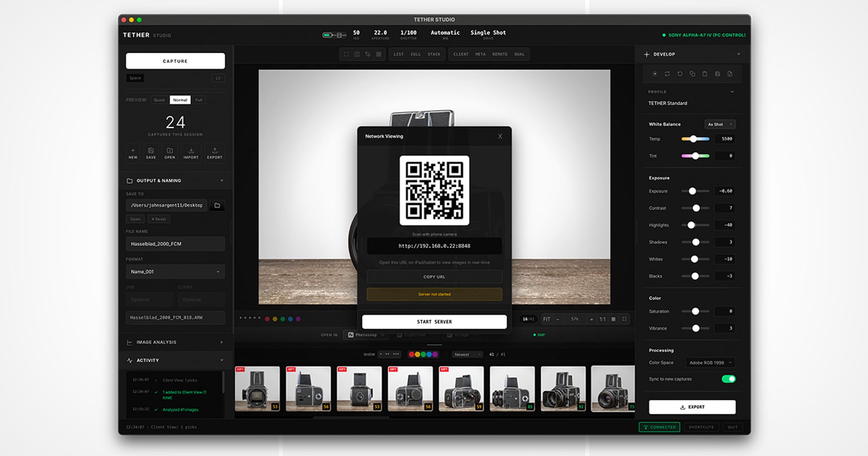The image size is (868, 456).
Task: Expand the Image Analysis section
Action: click(x=221, y=343)
